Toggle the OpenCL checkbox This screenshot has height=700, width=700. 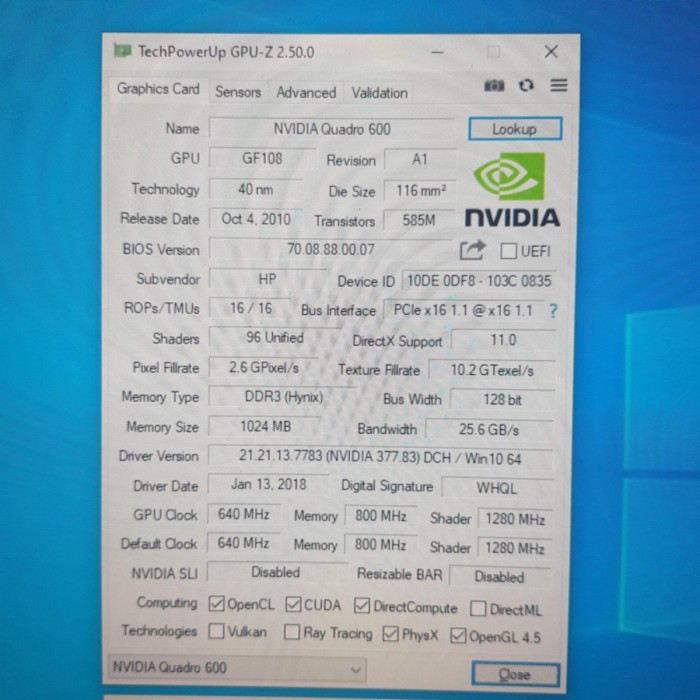coord(217,604)
